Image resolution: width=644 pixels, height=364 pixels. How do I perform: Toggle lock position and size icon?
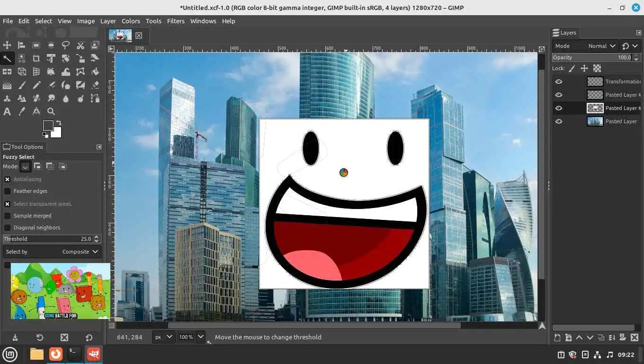tap(584, 68)
